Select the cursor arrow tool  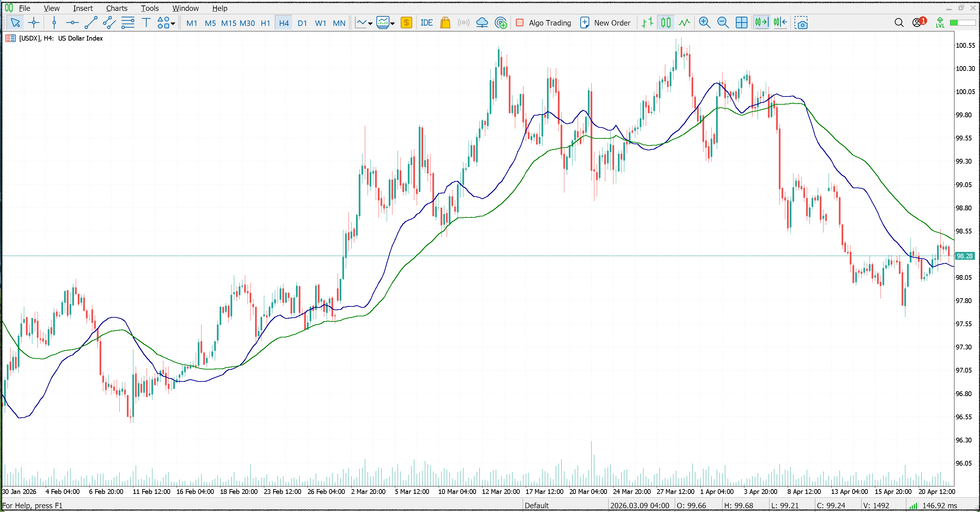15,23
